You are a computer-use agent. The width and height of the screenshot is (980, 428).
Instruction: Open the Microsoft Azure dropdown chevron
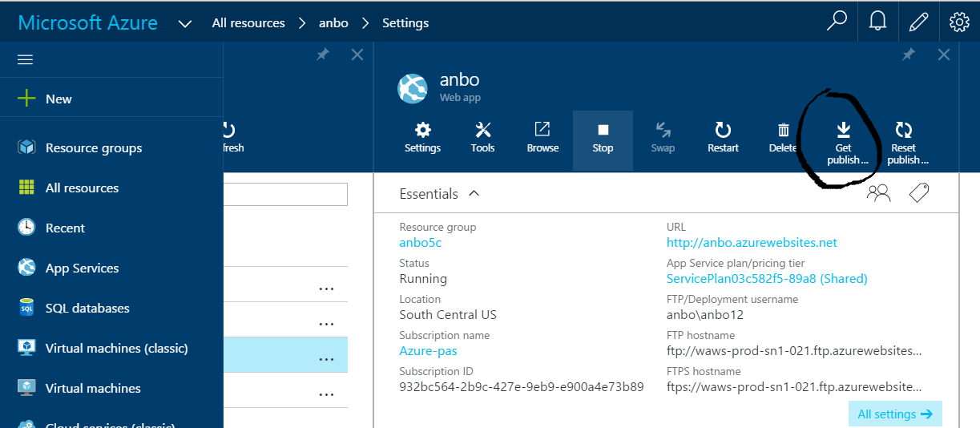[x=185, y=23]
